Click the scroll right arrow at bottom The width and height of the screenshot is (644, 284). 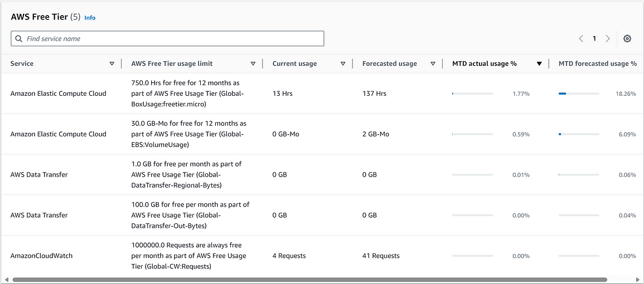[x=638, y=280]
